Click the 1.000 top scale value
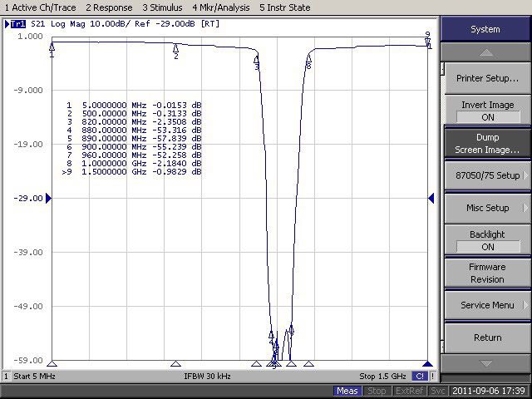Screen dimensions: 532x399 click(30, 37)
